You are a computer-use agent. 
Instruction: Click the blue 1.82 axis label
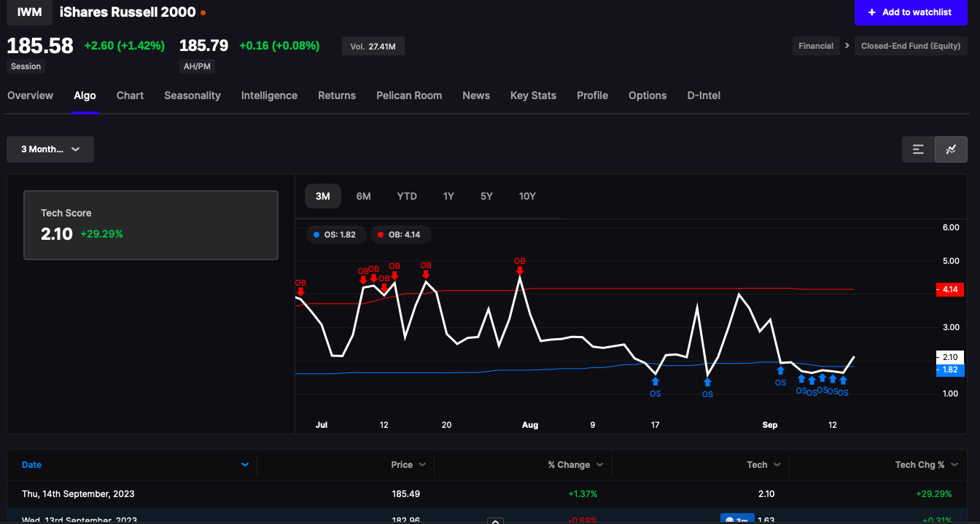coord(949,370)
